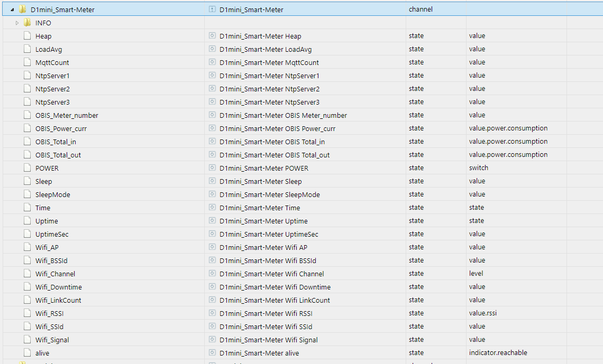Click the file icon beside LoadAvg
This screenshot has width=603, height=364.
[28, 49]
